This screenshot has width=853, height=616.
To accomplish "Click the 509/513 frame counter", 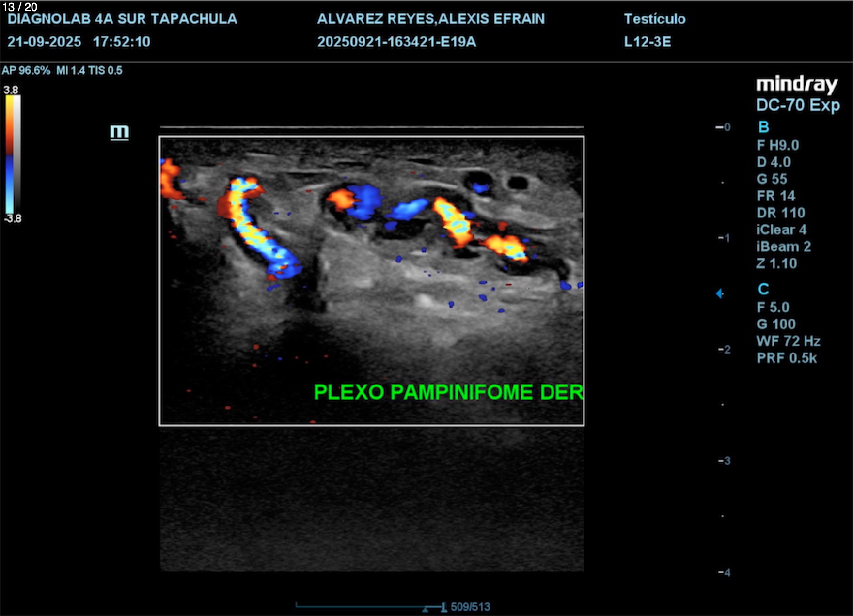I will tap(470, 607).
